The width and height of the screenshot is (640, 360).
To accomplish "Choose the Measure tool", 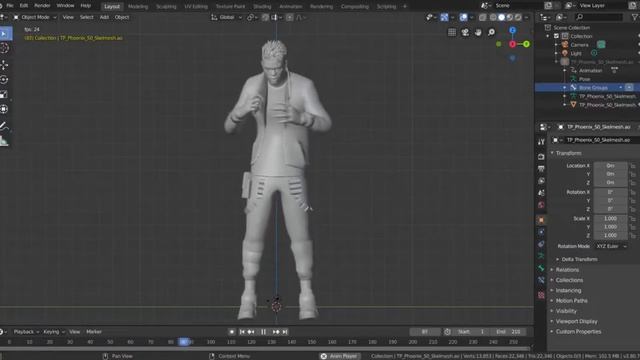I will coord(4,141).
